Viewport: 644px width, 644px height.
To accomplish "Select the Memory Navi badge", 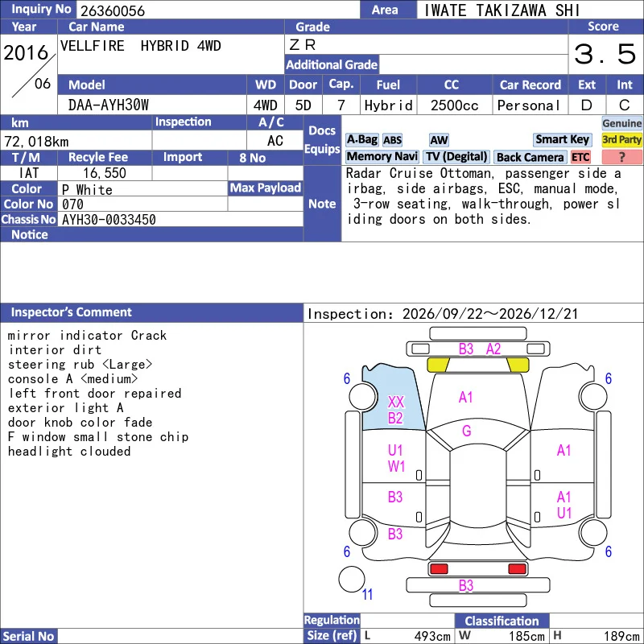I will pyautogui.click(x=382, y=156).
